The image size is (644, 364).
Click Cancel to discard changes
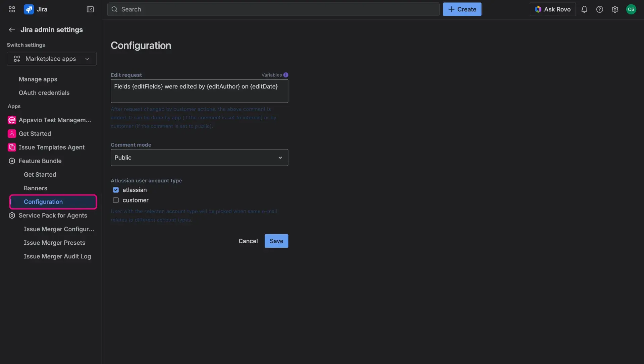pos(248,241)
